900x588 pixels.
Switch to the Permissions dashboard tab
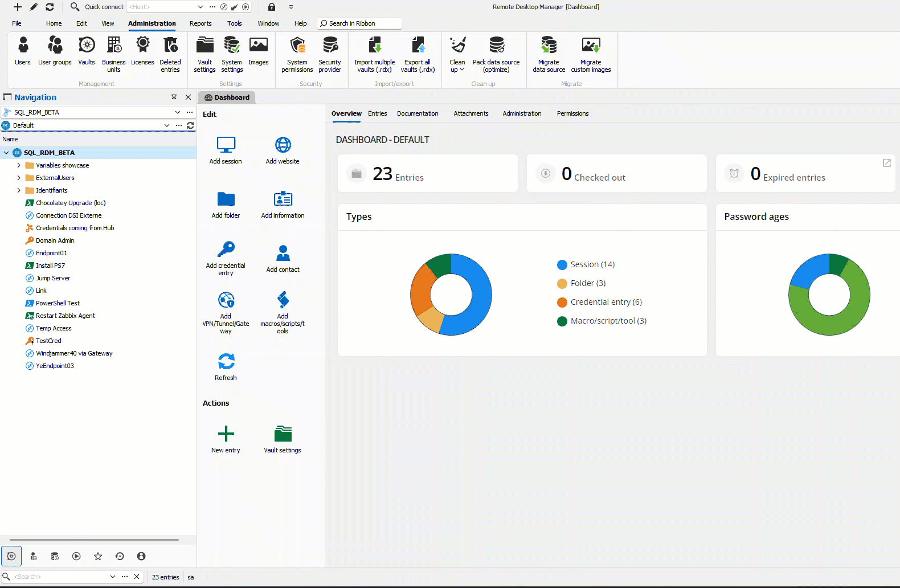[572, 113]
